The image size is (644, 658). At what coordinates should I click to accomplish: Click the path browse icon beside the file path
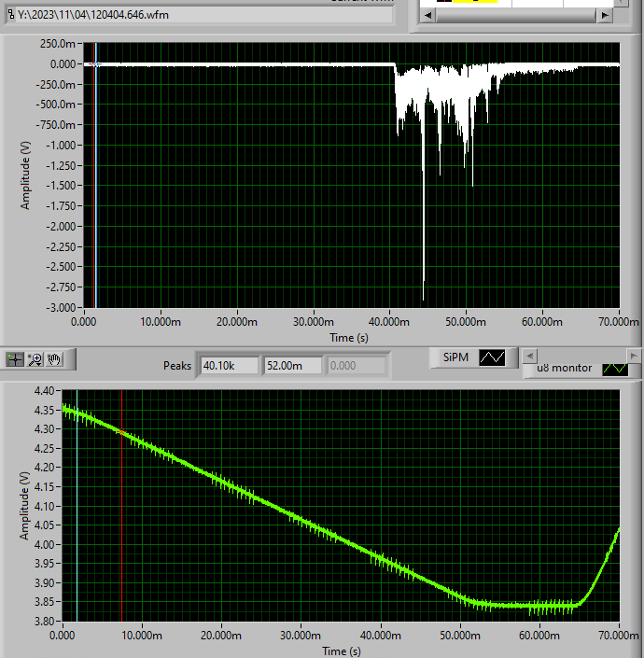tap(11, 15)
